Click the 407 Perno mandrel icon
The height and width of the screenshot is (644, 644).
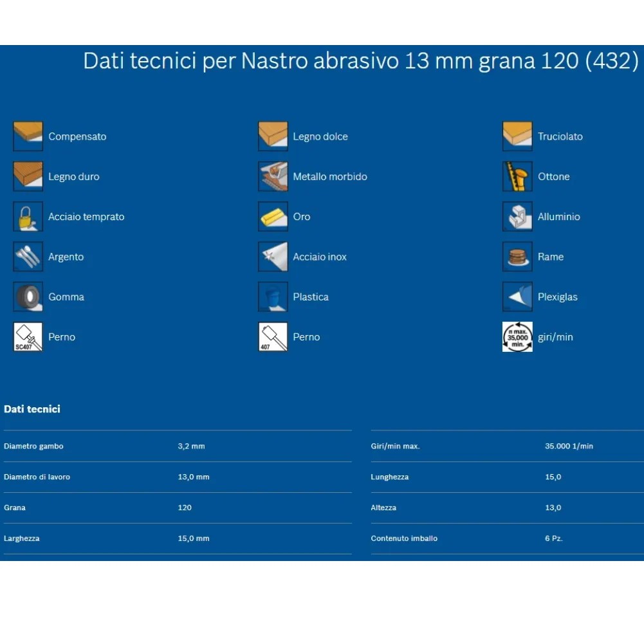pos(273,337)
